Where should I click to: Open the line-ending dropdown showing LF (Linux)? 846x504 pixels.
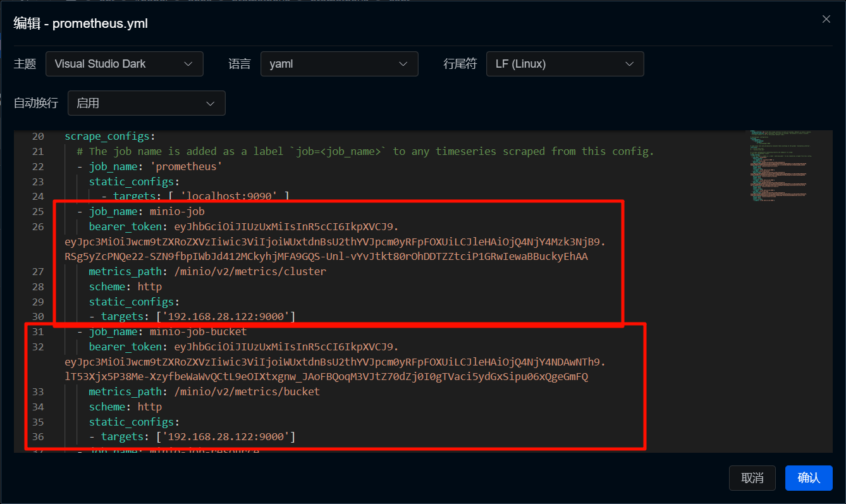[x=565, y=64]
